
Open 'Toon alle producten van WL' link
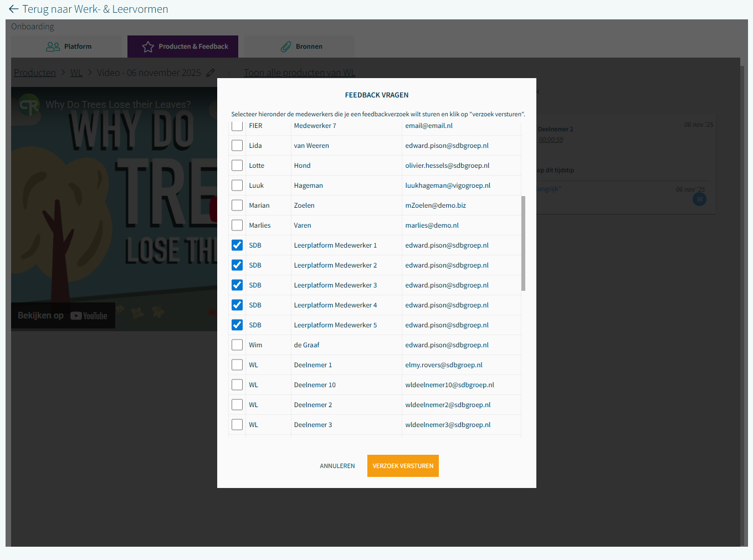[x=299, y=73]
